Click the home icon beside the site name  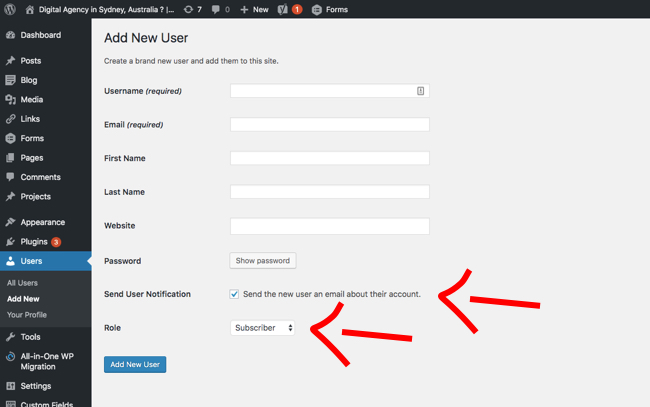[29, 9]
